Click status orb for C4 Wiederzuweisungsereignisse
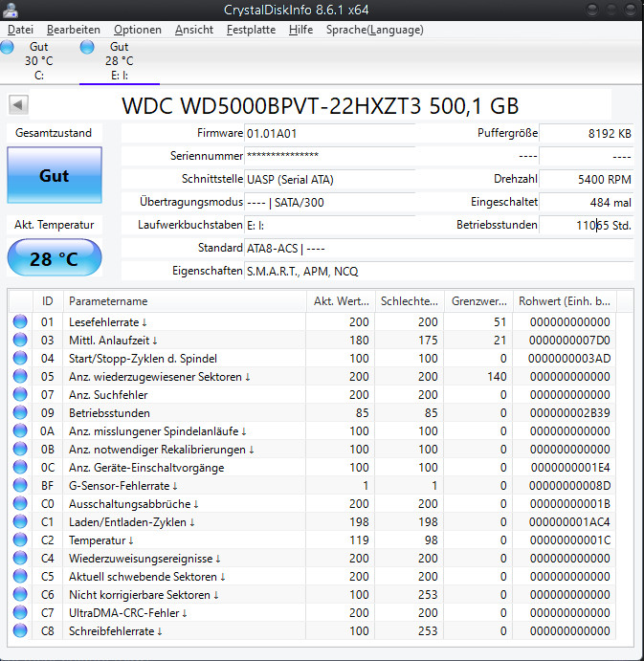 [x=20, y=558]
